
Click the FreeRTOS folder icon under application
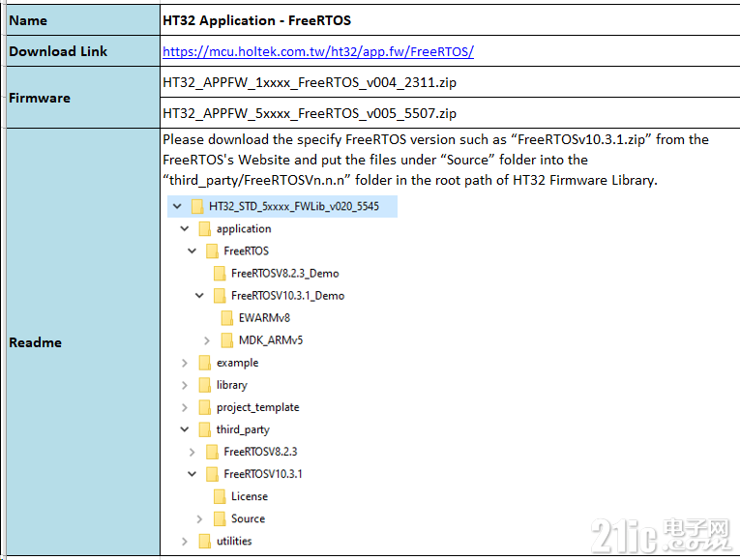(x=213, y=251)
